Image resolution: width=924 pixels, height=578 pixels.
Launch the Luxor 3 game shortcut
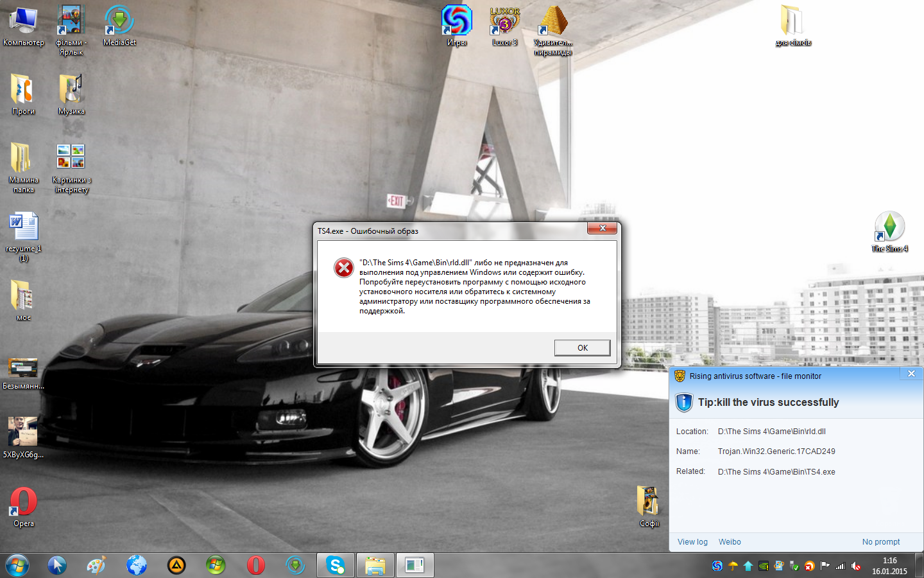(505, 26)
